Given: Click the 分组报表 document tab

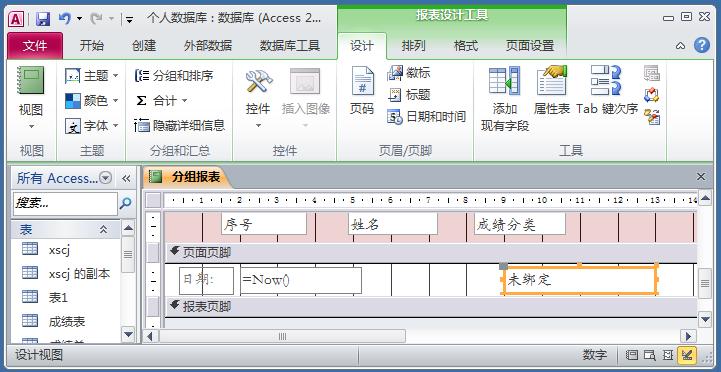Looking at the screenshot, I should coord(186,177).
